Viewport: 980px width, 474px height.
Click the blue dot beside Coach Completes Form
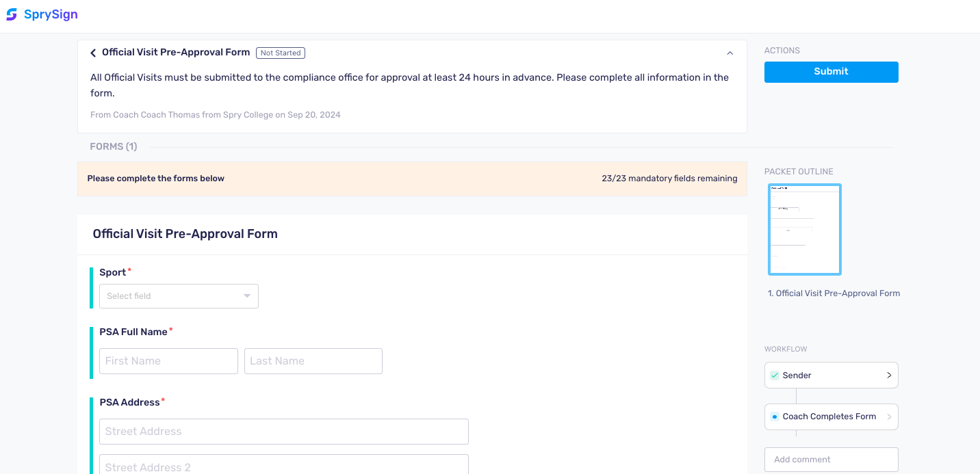(775, 417)
